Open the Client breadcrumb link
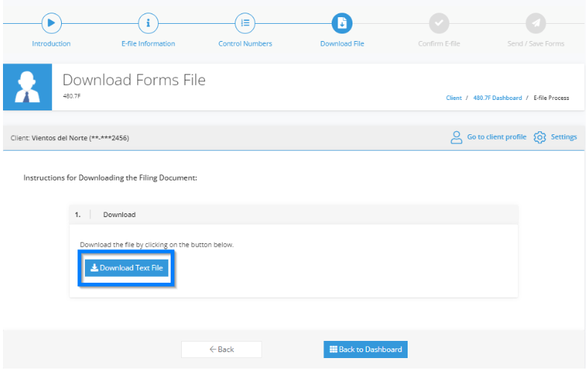 (x=454, y=98)
